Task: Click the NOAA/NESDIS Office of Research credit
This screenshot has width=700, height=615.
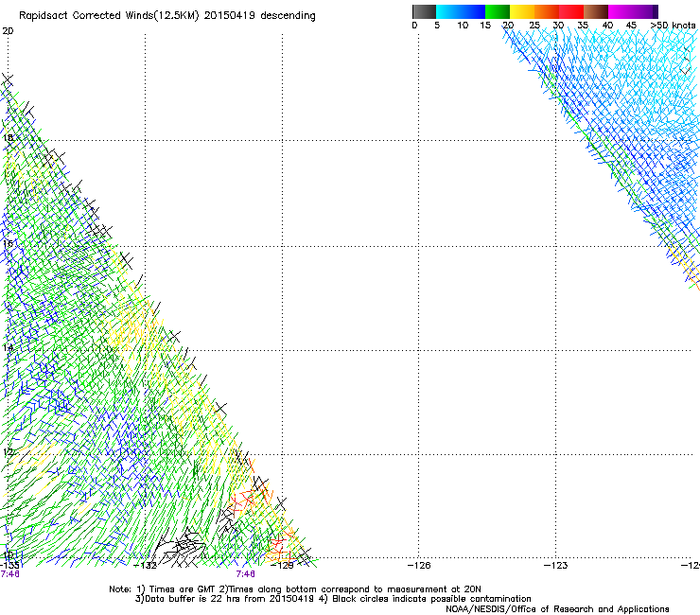Action: click(x=557, y=609)
